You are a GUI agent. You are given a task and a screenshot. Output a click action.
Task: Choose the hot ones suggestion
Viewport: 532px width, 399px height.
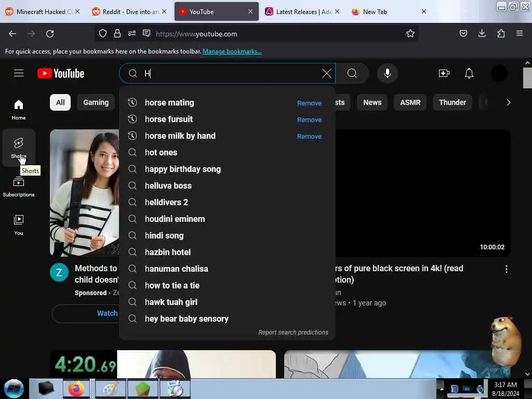coord(227,152)
